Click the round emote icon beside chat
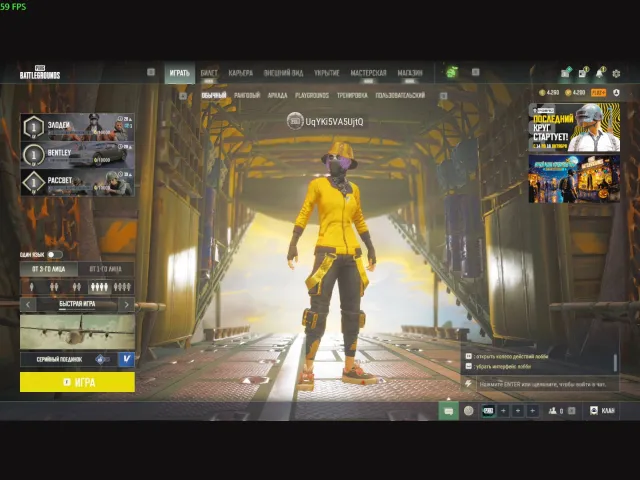This screenshot has width=640, height=480. (x=469, y=411)
